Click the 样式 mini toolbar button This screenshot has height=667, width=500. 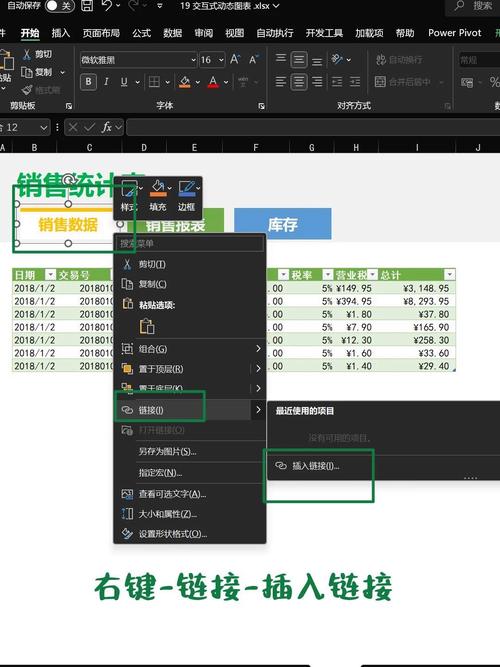pos(128,196)
